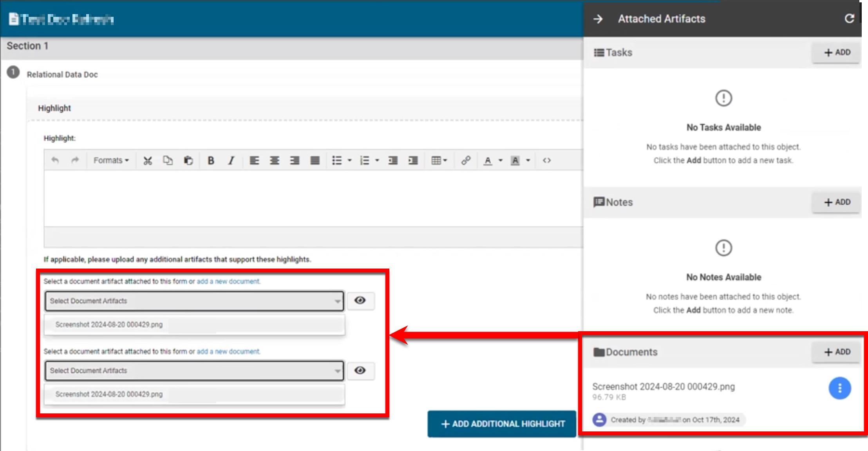Toggle bold formatting in editor

coord(211,161)
